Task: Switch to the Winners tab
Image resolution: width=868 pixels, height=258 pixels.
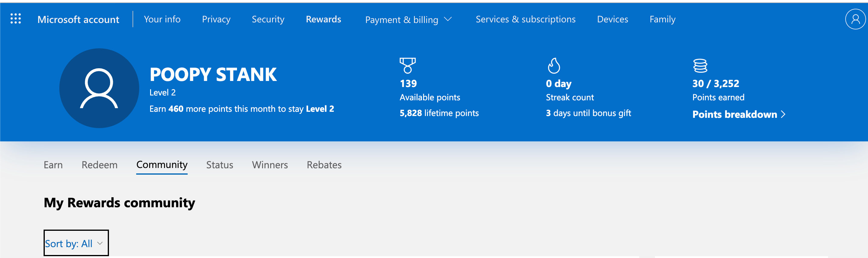Action: 270,165
